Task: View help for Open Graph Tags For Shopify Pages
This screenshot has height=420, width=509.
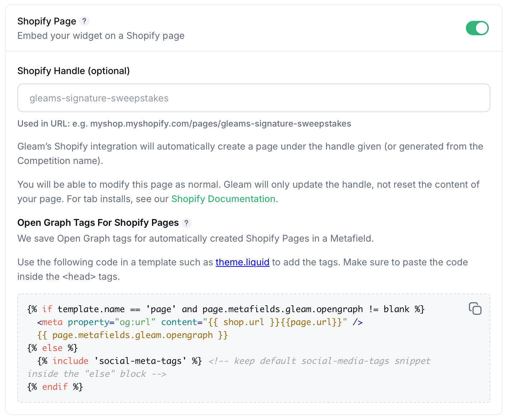Action: click(x=187, y=223)
